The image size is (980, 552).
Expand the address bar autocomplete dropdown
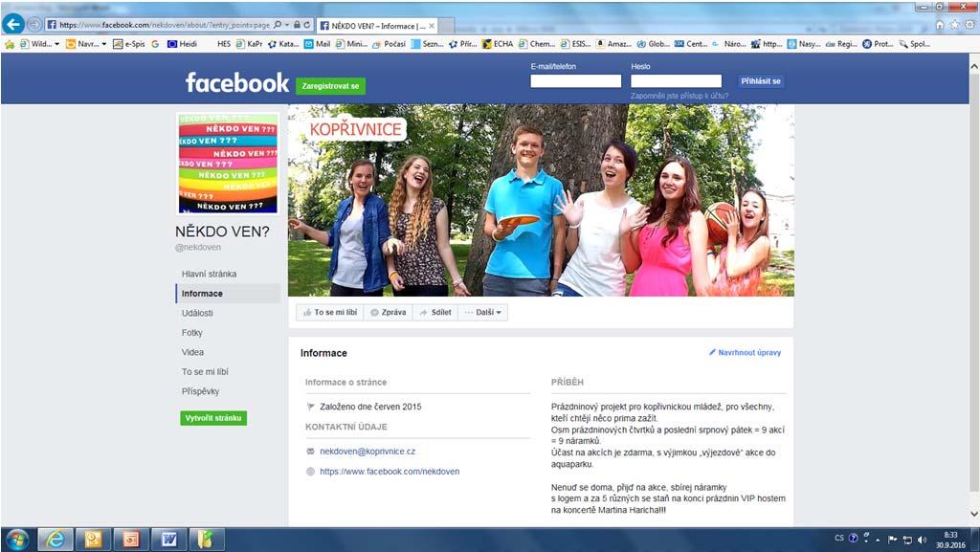pos(287,25)
